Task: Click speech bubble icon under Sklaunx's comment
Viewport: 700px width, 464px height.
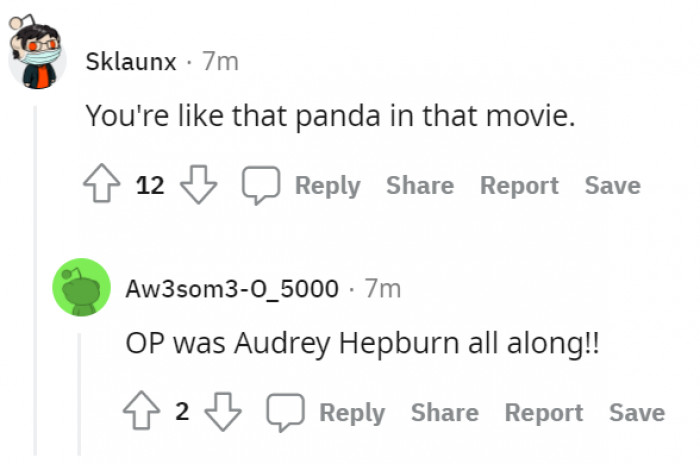Action: click(x=260, y=186)
